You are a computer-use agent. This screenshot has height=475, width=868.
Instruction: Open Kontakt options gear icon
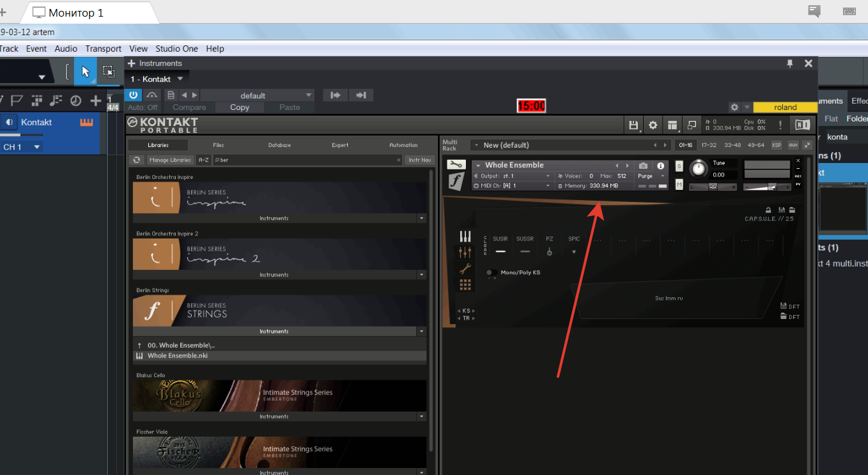point(653,125)
